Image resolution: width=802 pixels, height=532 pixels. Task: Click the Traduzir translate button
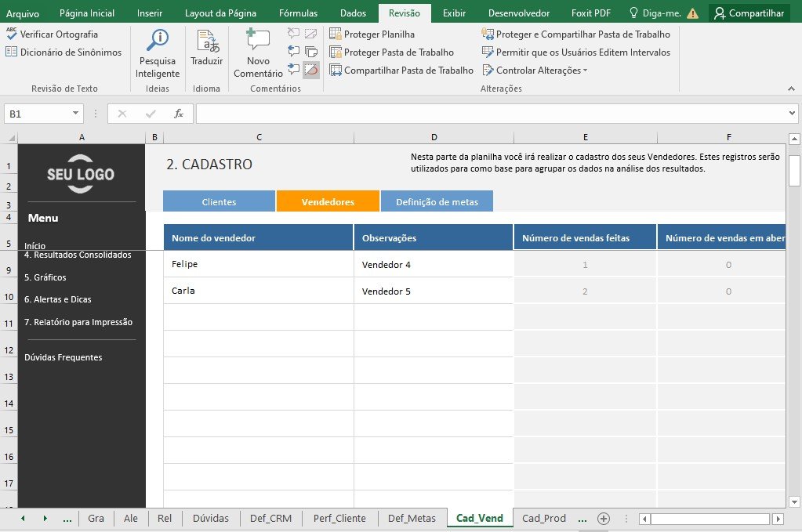(x=207, y=48)
